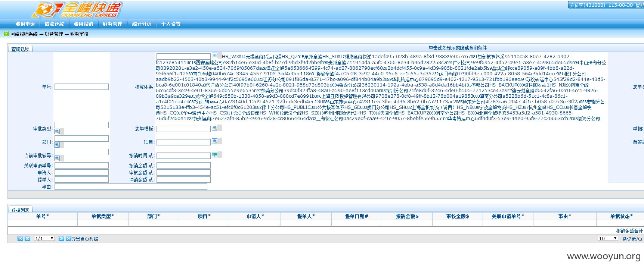Sort by 单据类型 column header
Viewport: 644px width, 267px height.
click(x=103, y=216)
